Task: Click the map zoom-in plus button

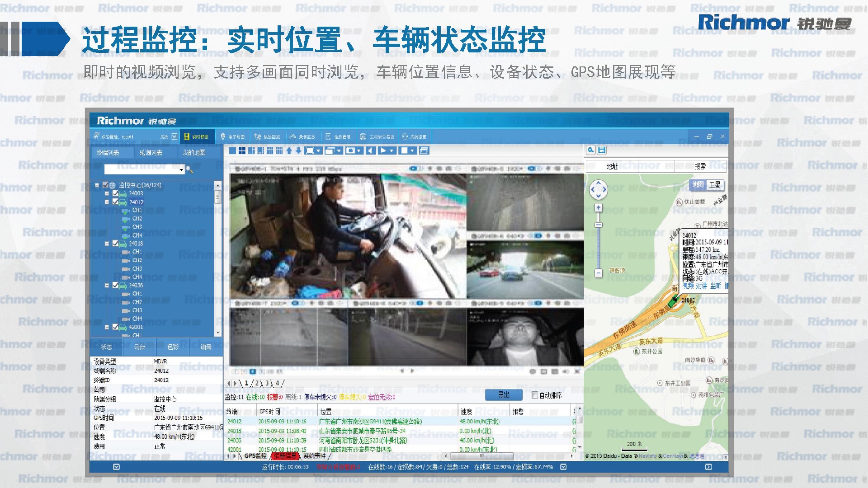Action: [x=599, y=208]
